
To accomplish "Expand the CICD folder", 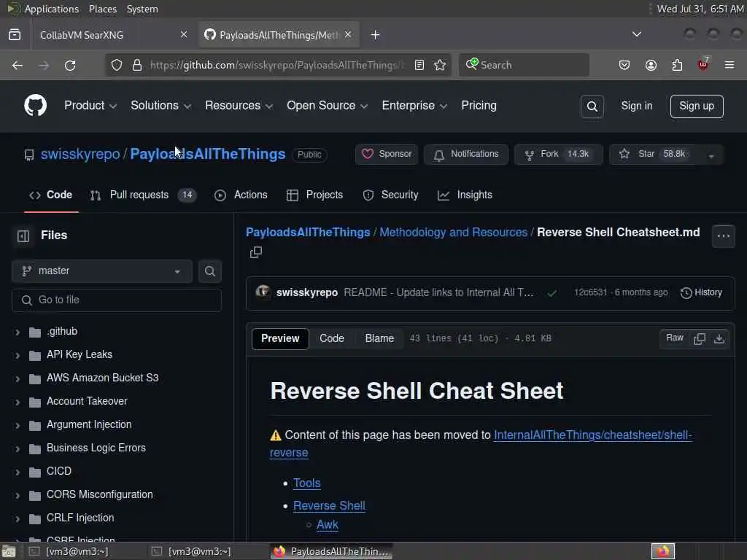I will (x=18, y=472).
